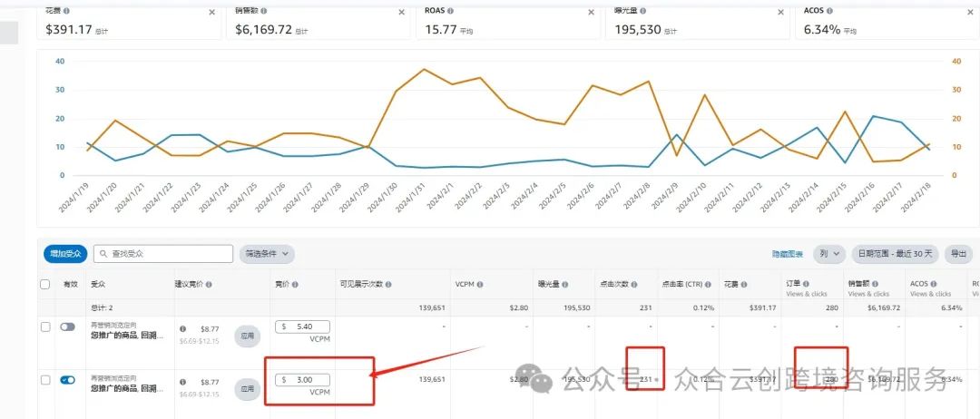Viewport: 980px width, 419px height.
Task: Click info icon next to 点击率 (CTR) header
Action: (708, 284)
